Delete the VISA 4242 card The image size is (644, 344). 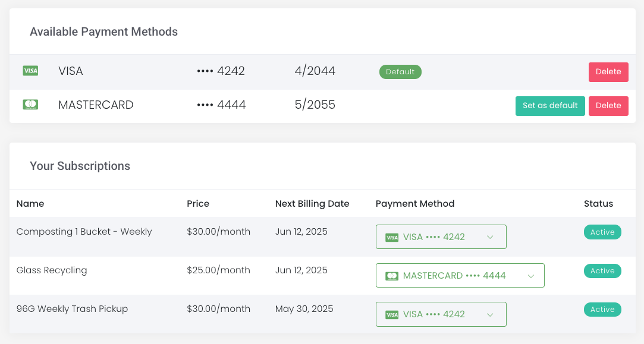click(608, 72)
